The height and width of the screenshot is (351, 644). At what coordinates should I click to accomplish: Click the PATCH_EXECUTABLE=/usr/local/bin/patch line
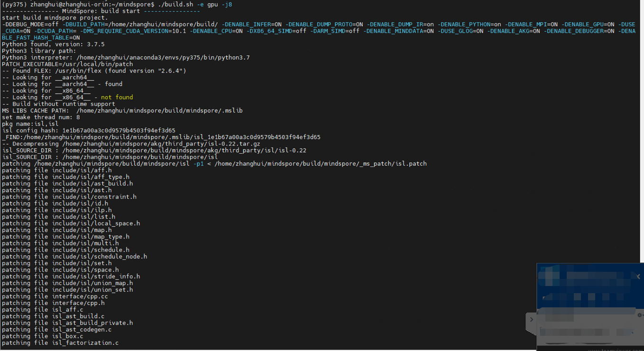67,64
